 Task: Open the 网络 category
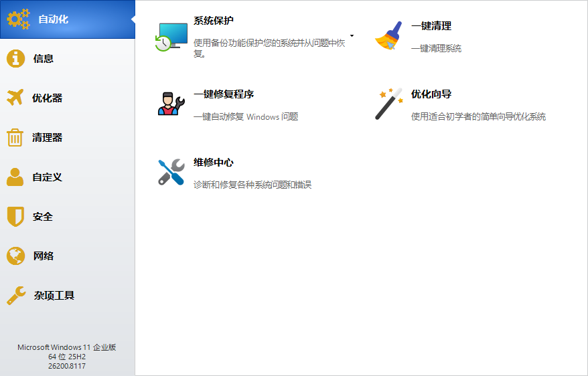click(68, 256)
